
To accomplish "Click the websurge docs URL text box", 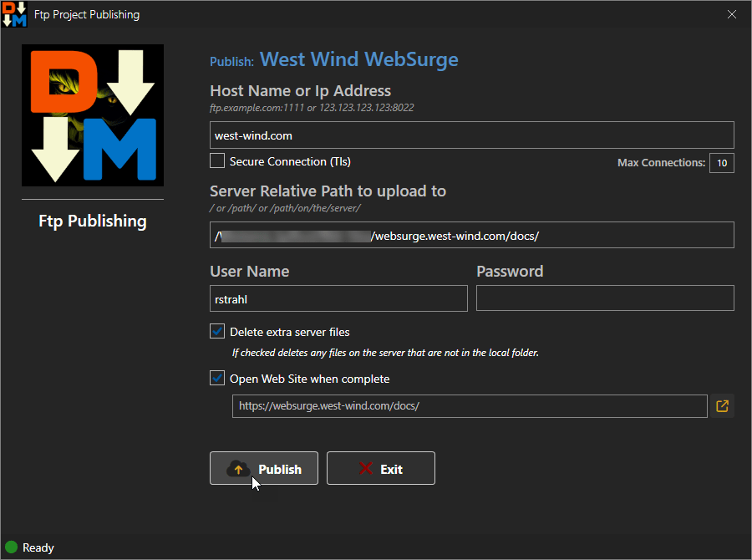I will (x=470, y=406).
